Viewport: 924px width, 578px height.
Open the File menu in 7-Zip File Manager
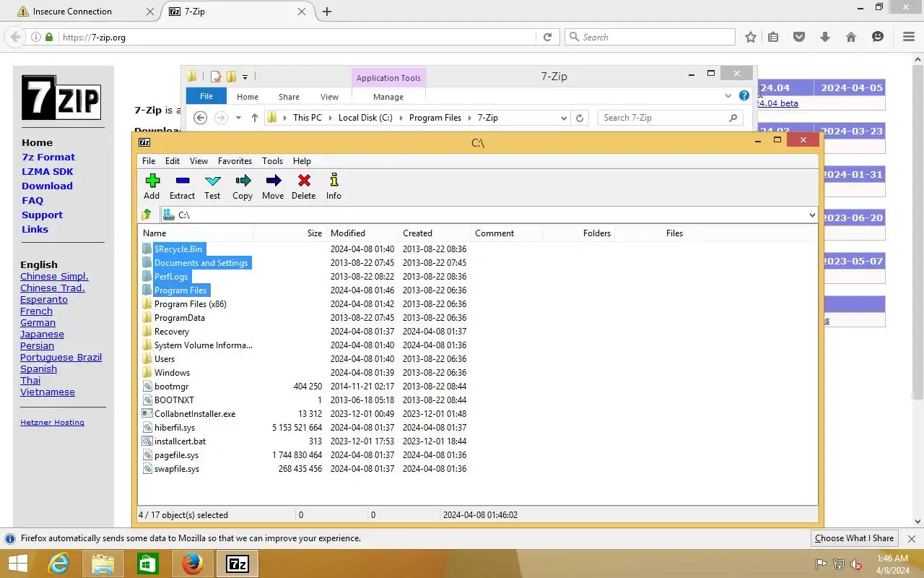click(149, 161)
